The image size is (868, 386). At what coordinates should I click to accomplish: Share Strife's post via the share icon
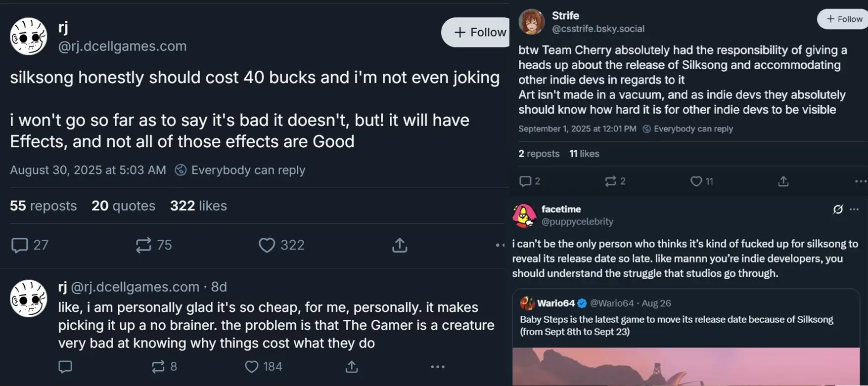(x=783, y=181)
